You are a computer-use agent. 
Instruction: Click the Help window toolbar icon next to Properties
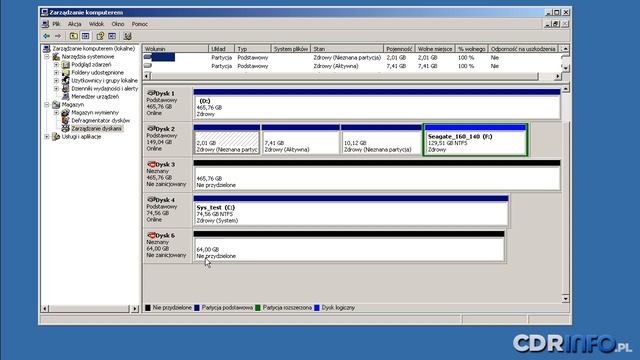tap(112, 36)
